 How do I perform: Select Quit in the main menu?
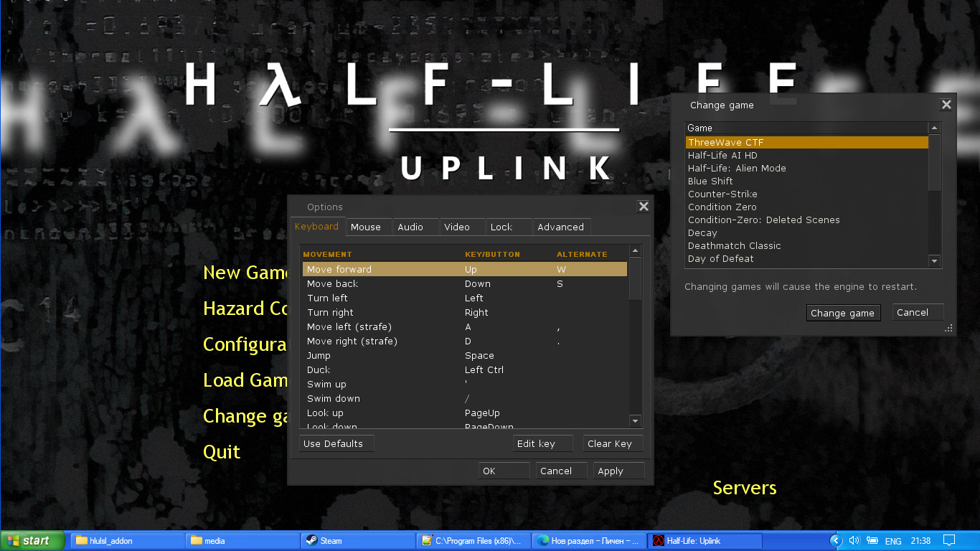221,452
